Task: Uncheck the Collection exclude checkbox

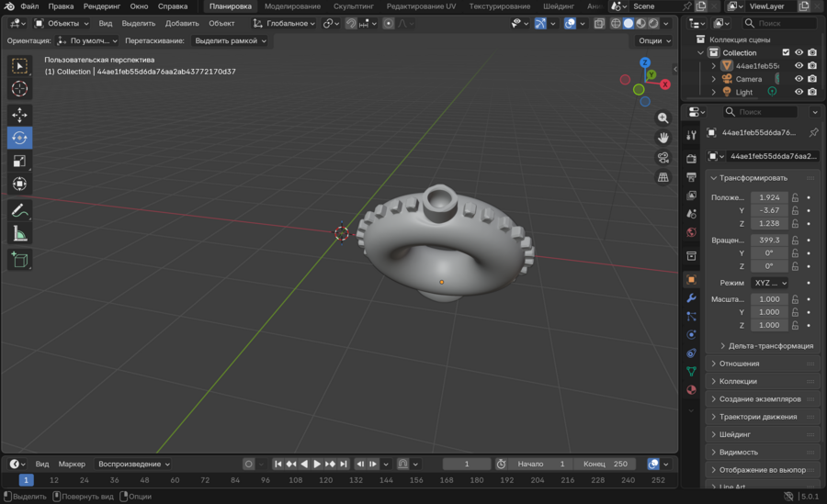Action: (x=786, y=53)
